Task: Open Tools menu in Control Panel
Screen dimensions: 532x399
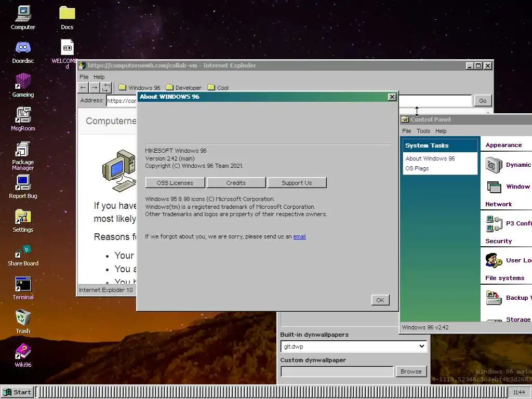Action: point(423,131)
